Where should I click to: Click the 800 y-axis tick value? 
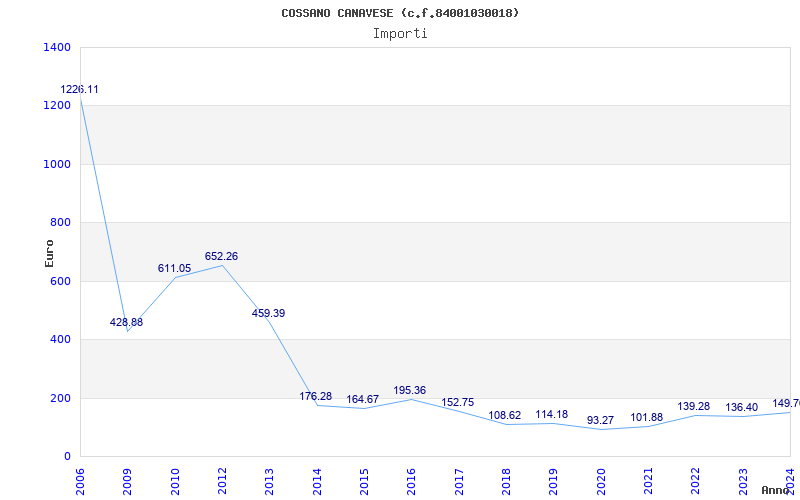[x=60, y=222]
